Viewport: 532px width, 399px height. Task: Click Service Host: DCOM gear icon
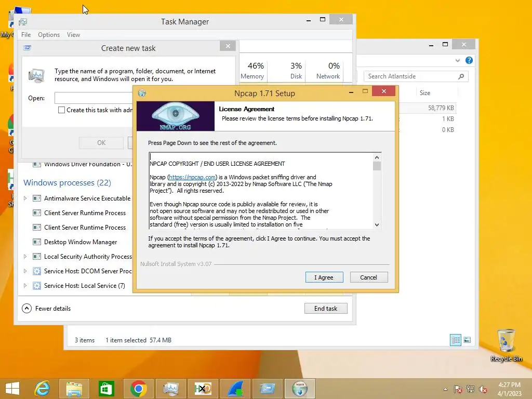coord(37,271)
